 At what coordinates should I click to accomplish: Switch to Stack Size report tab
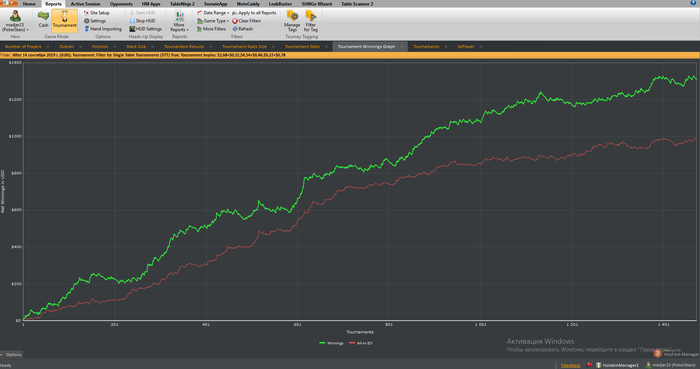[x=136, y=46]
